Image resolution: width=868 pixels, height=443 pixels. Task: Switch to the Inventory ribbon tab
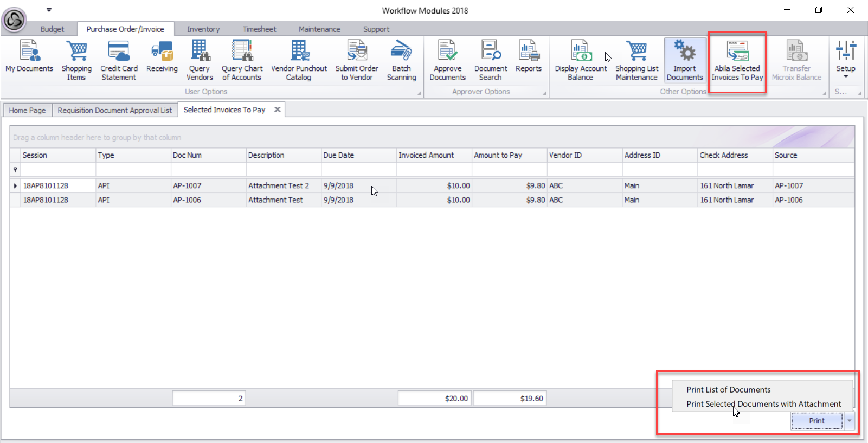pyautogui.click(x=203, y=29)
